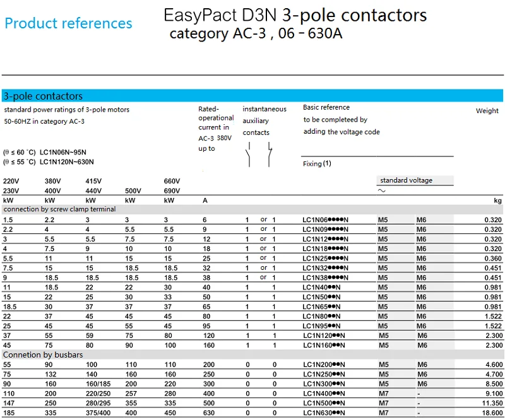Select reference LC1N25••••N
This screenshot has height=420, width=505.
tap(325, 259)
